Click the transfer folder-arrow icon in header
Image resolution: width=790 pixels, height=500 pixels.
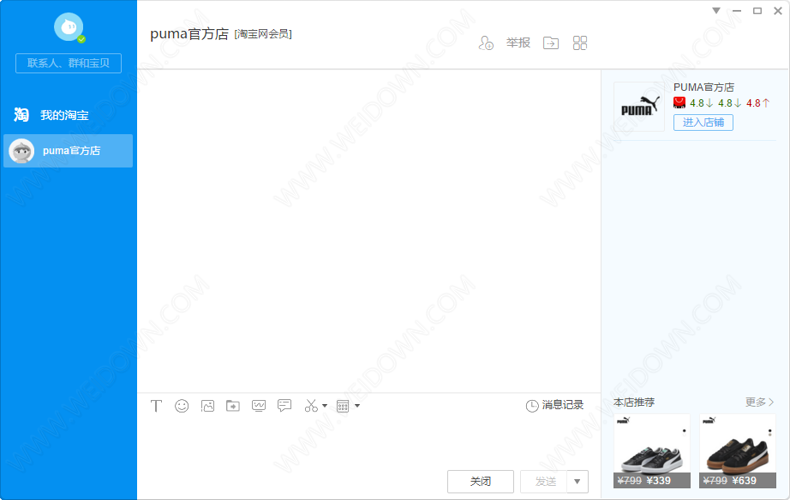[551, 43]
